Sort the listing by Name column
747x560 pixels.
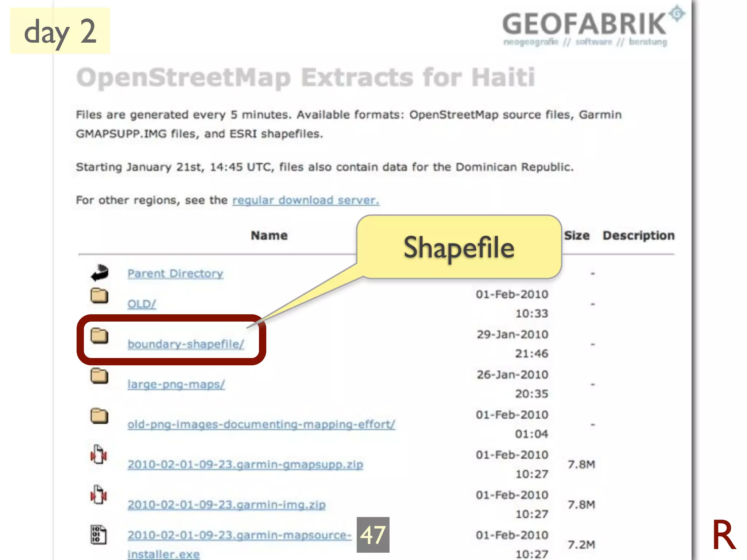coord(269,236)
